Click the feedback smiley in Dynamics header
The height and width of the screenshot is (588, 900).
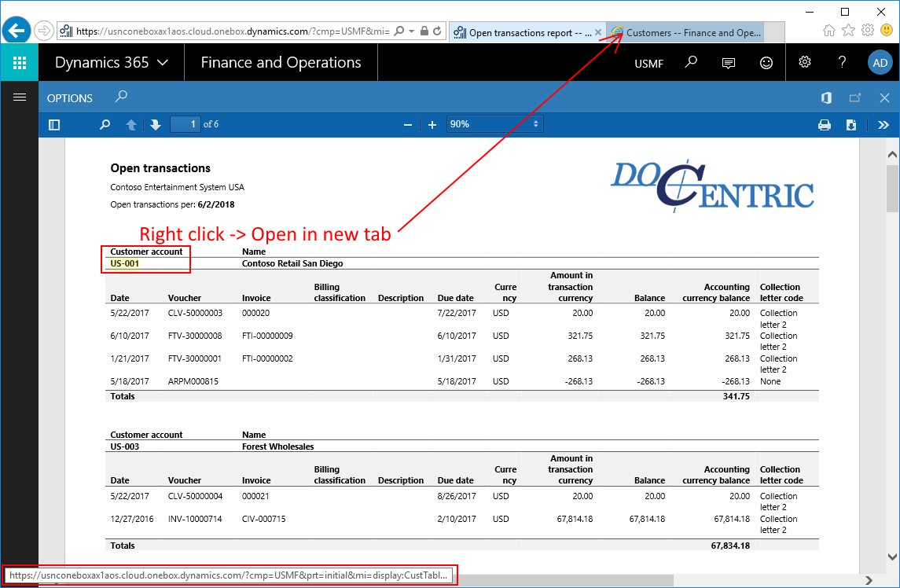[x=766, y=63]
